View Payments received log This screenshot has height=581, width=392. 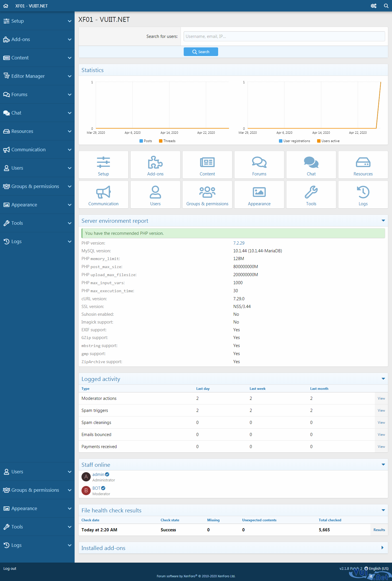click(x=381, y=447)
